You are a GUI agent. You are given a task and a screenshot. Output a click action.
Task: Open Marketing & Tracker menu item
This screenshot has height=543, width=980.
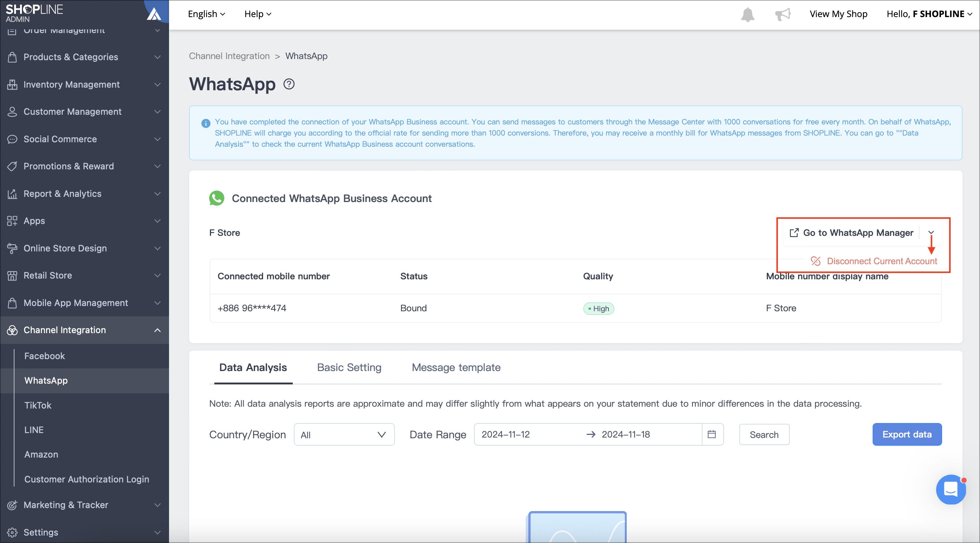click(x=84, y=505)
